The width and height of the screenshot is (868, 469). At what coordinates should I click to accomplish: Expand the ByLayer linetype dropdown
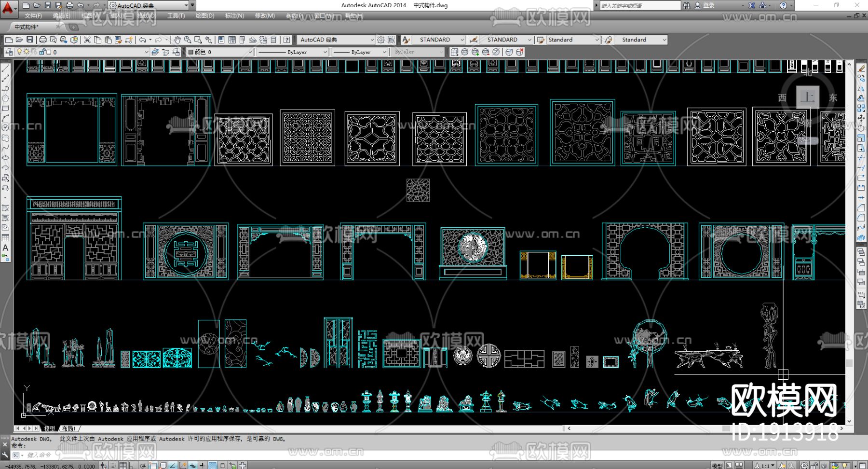point(325,52)
